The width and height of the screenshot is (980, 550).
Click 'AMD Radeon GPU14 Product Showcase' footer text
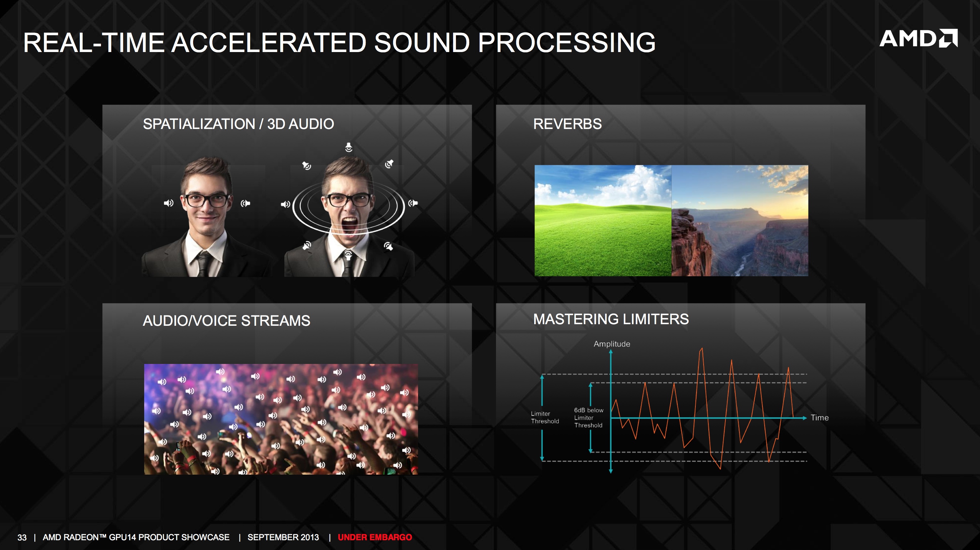point(136,537)
